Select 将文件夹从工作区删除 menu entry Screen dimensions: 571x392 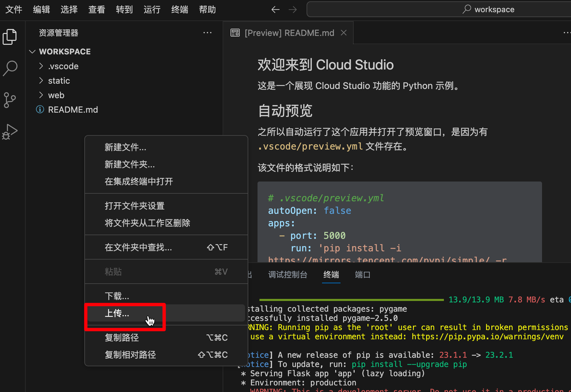click(166, 223)
